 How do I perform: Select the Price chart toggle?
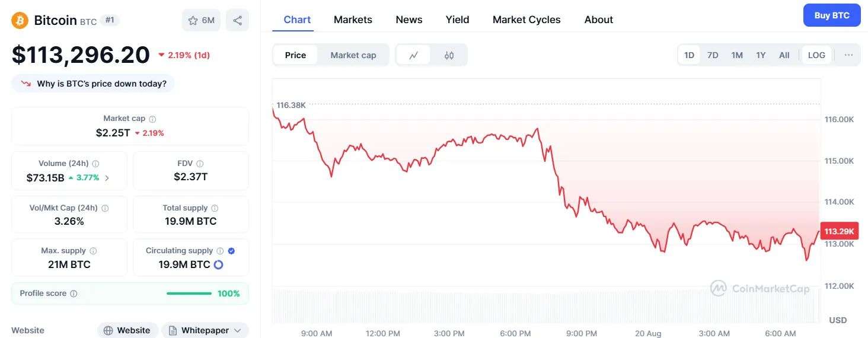click(x=295, y=55)
